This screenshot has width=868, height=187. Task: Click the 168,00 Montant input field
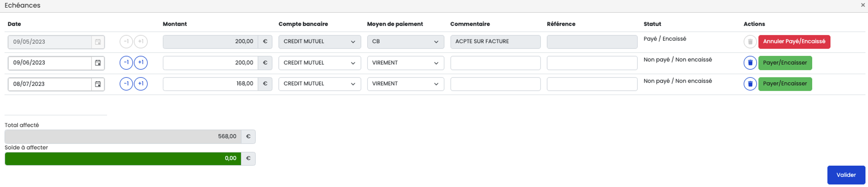click(210, 84)
